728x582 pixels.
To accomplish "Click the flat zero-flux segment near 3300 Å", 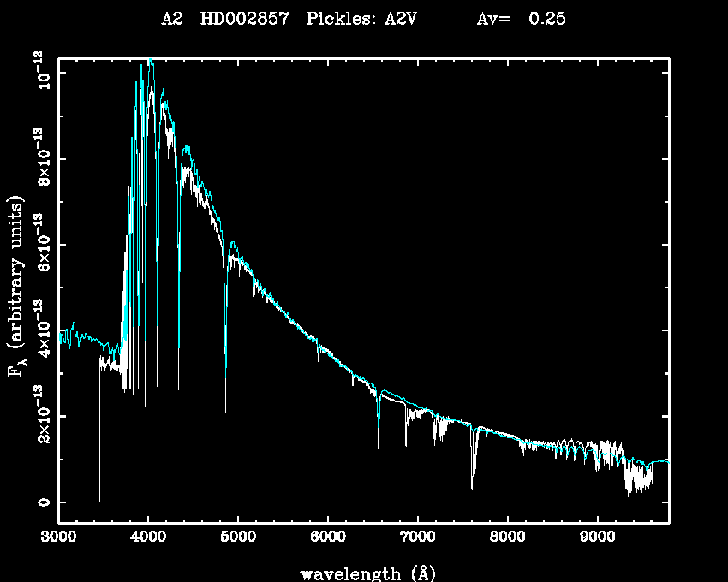I will 87,502.
